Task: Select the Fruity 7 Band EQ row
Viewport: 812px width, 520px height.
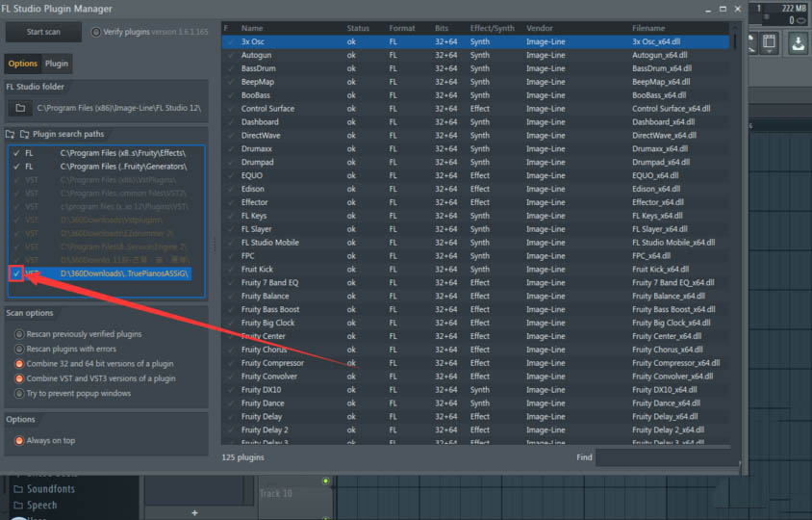Action: tap(475, 283)
